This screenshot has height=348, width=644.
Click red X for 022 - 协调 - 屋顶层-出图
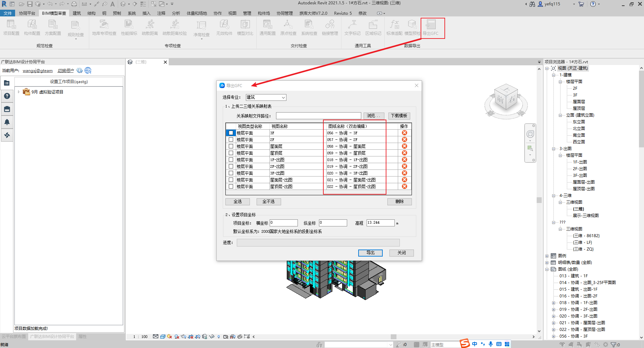coord(405,187)
